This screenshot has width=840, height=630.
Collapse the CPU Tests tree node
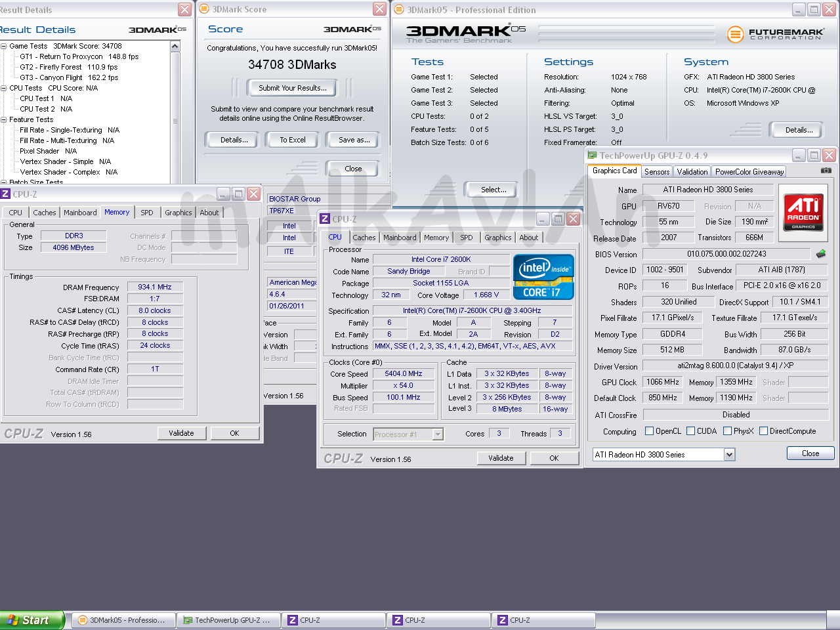click(x=4, y=88)
